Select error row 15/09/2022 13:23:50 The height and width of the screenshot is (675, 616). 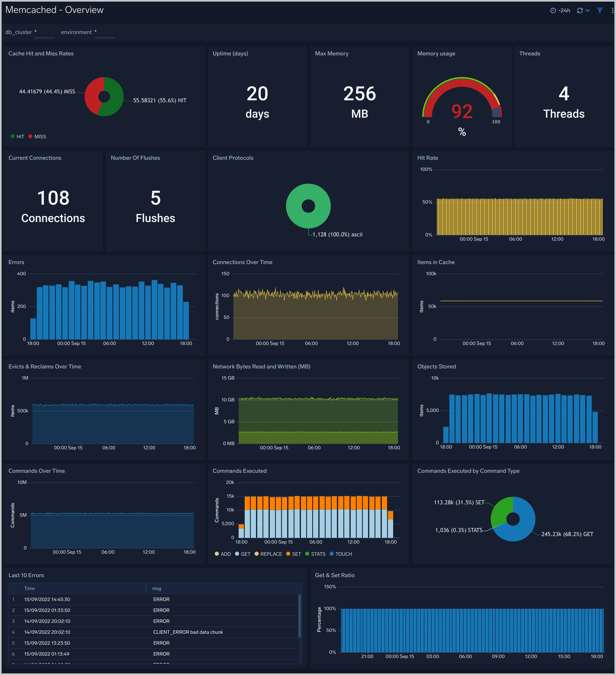pyautogui.click(x=153, y=643)
